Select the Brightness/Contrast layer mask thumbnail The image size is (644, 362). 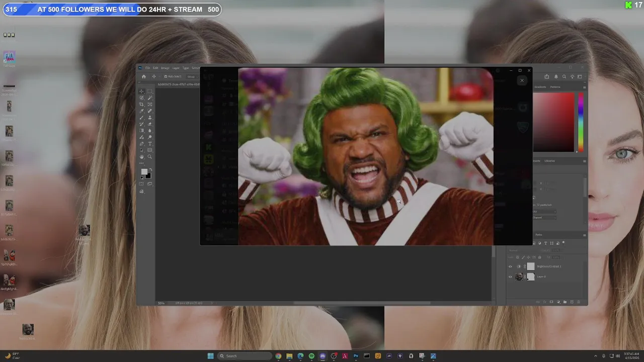tap(531, 266)
